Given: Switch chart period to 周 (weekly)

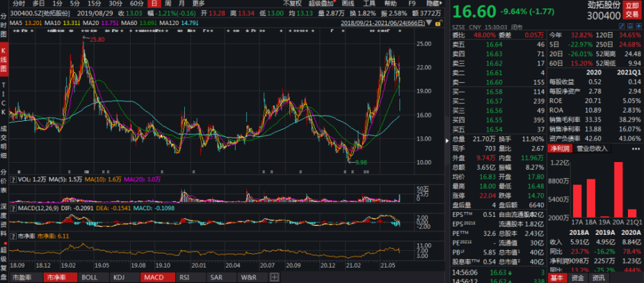Looking at the screenshot, I should (x=166, y=3).
